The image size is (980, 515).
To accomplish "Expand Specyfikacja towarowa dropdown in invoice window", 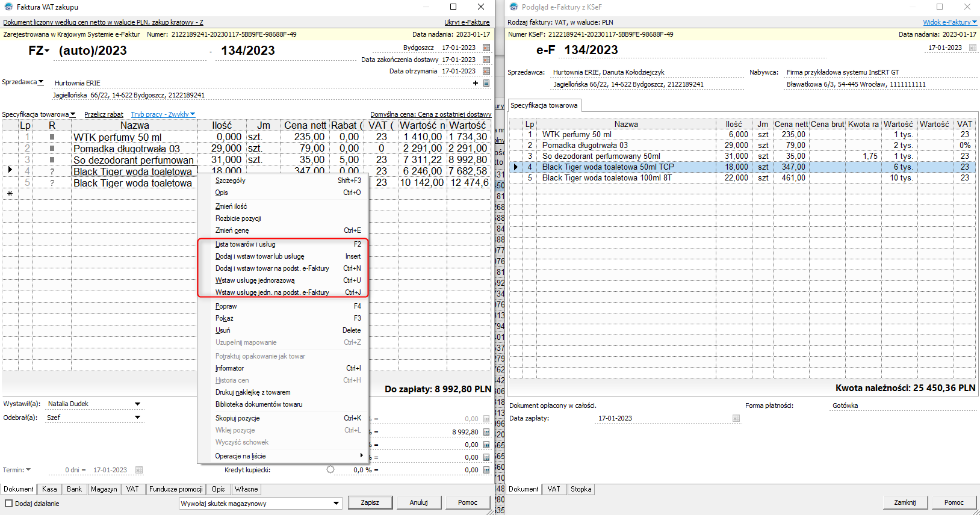I will (x=73, y=114).
